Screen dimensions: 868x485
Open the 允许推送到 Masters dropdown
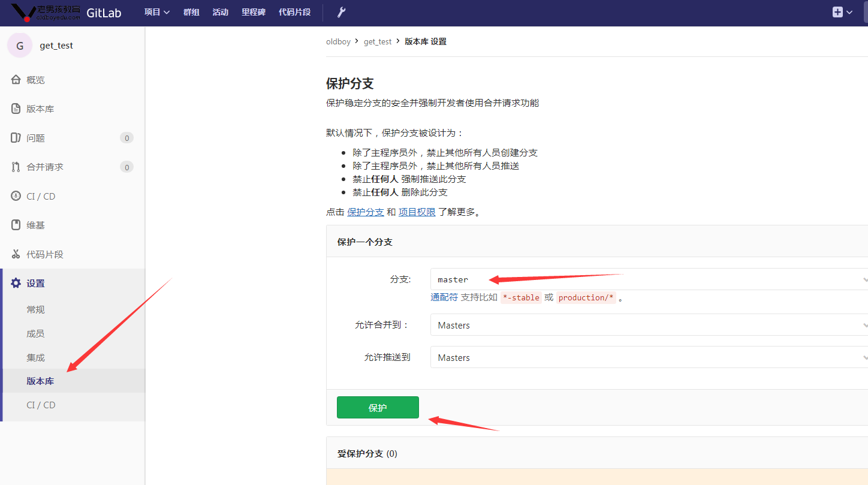649,357
